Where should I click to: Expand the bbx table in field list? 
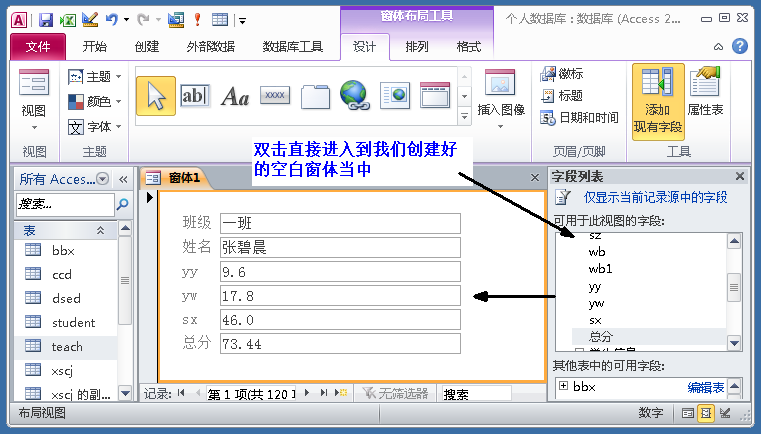coord(563,386)
